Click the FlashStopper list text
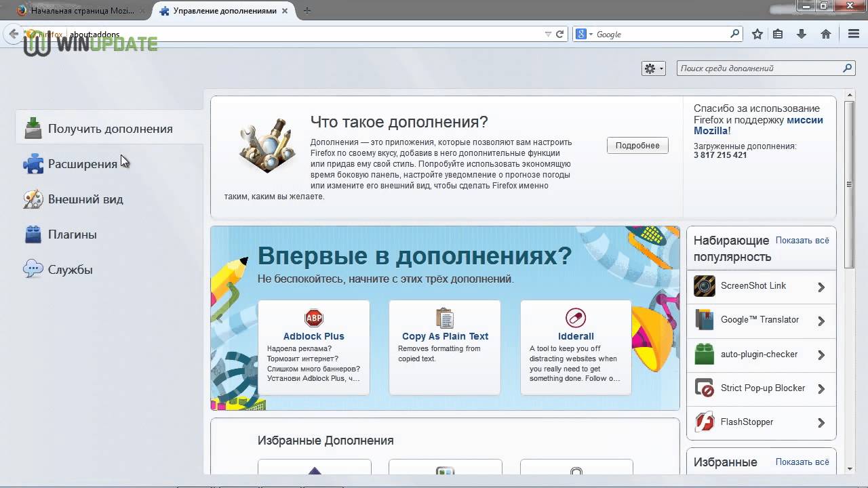 click(747, 422)
